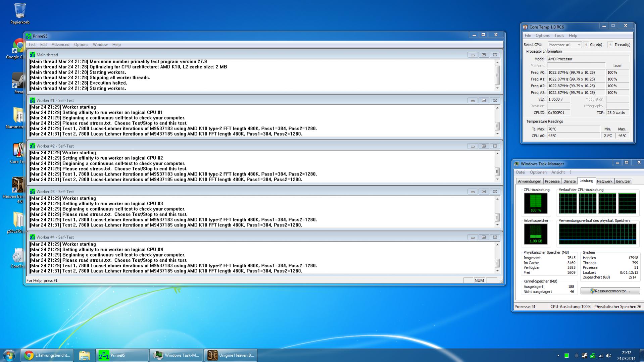Image resolution: width=644 pixels, height=362 pixels.
Task: Click the Steam icon in system tray
Action: tap(584, 356)
